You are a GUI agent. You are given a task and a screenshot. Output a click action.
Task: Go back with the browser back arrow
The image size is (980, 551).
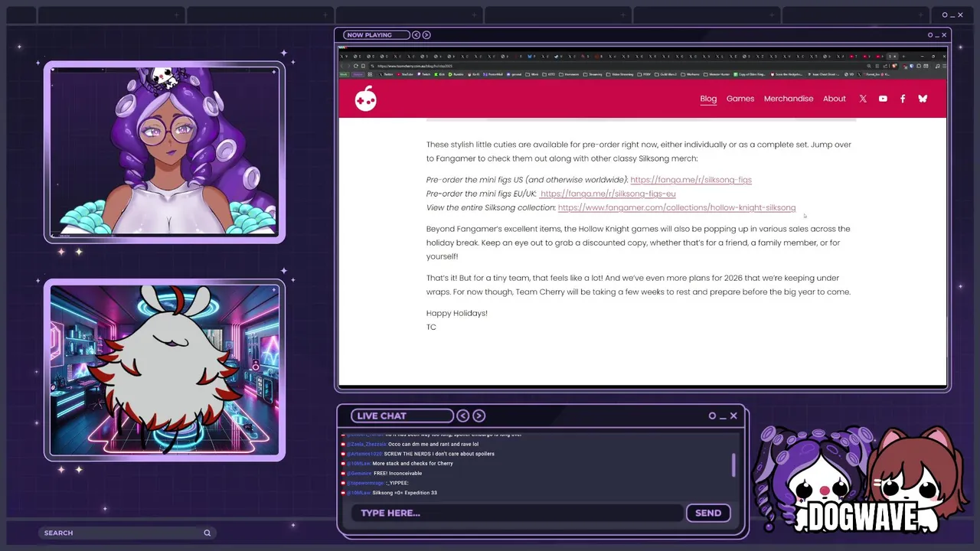341,66
